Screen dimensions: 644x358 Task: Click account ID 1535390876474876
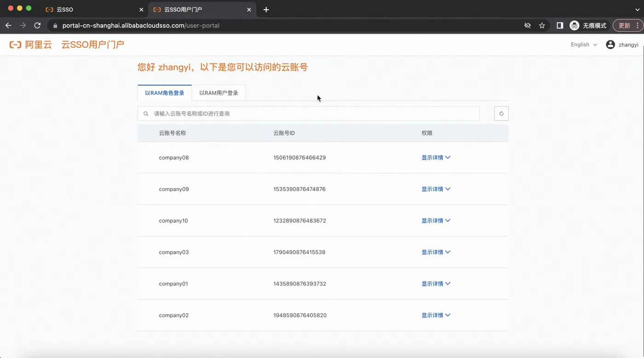pyautogui.click(x=299, y=189)
